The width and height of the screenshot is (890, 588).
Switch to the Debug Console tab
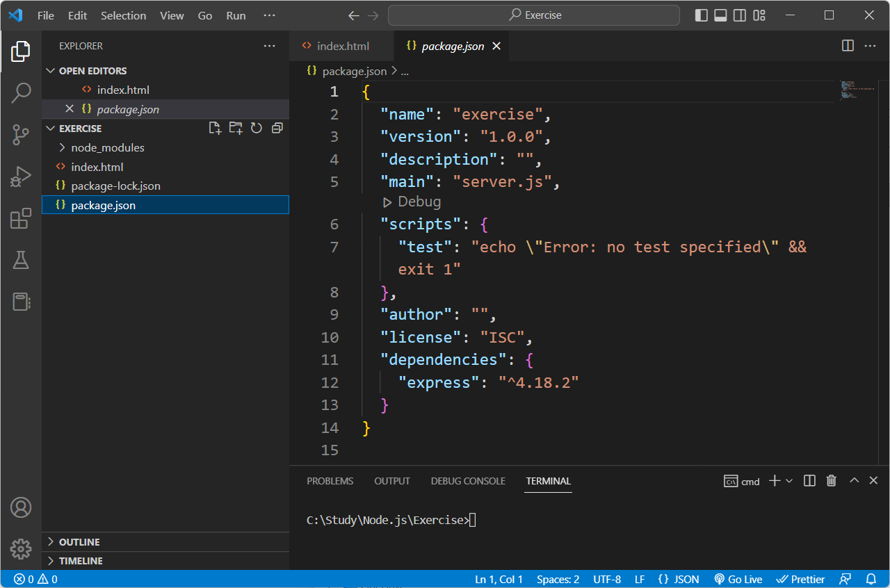[x=468, y=481]
